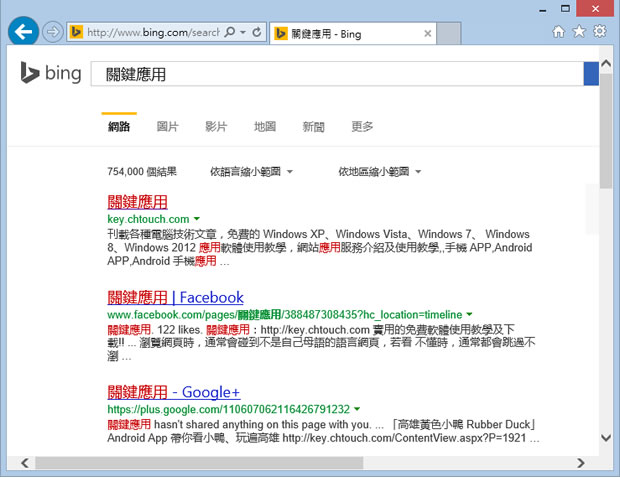
Task: Refresh the page with the reload icon
Action: click(x=257, y=32)
